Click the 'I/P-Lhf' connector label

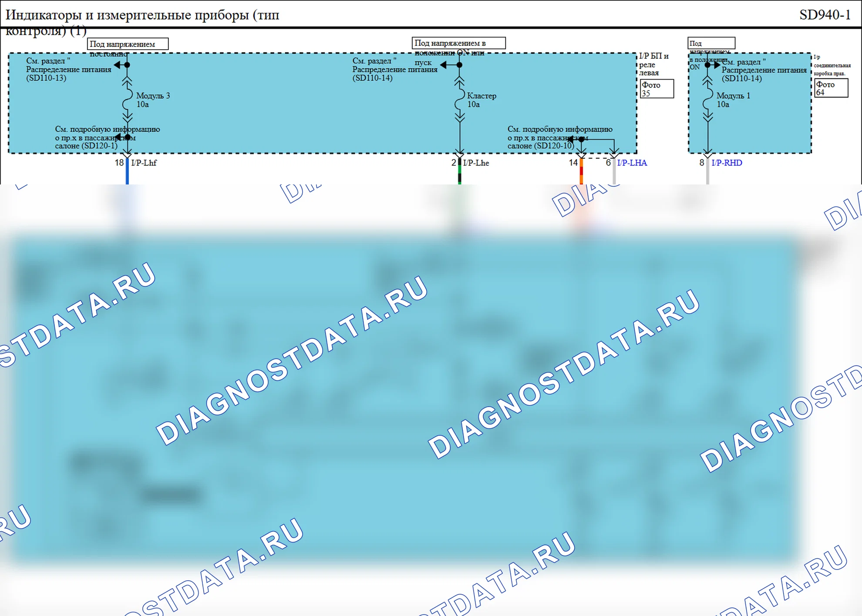tap(144, 163)
